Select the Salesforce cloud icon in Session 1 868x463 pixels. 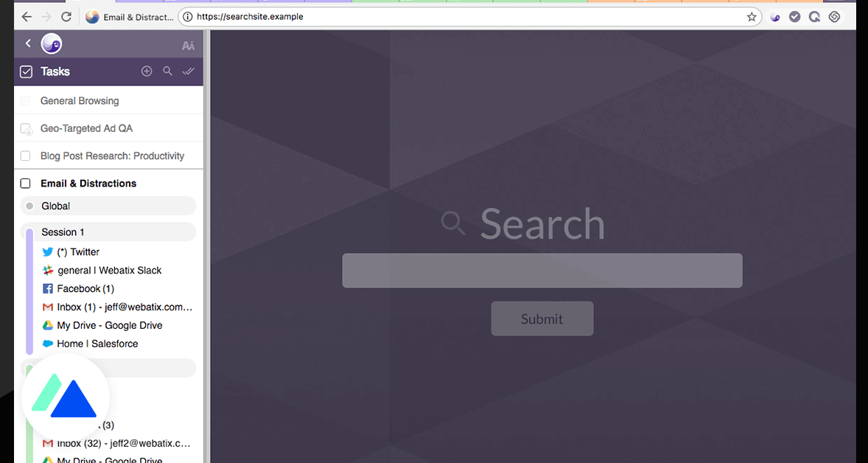tap(47, 344)
